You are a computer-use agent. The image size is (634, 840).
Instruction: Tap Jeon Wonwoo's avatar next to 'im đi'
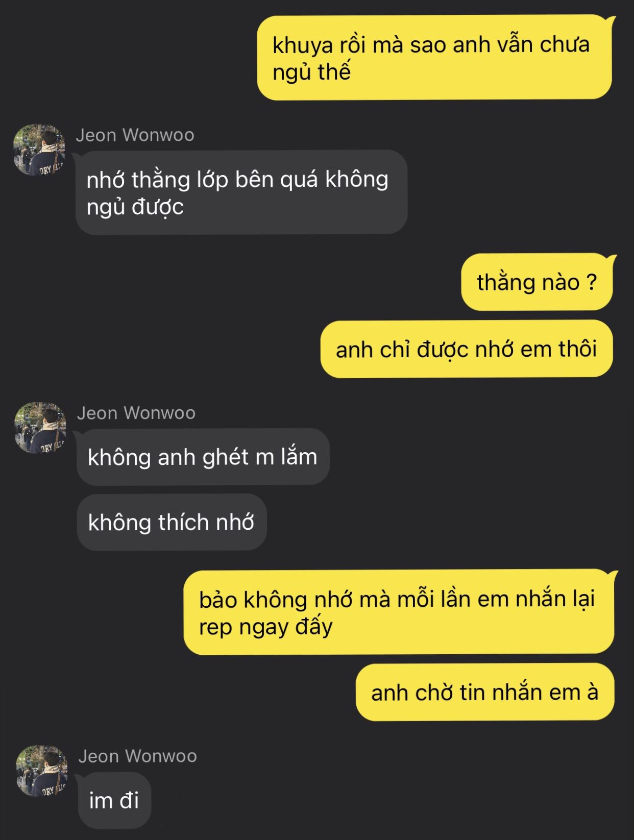(x=42, y=771)
